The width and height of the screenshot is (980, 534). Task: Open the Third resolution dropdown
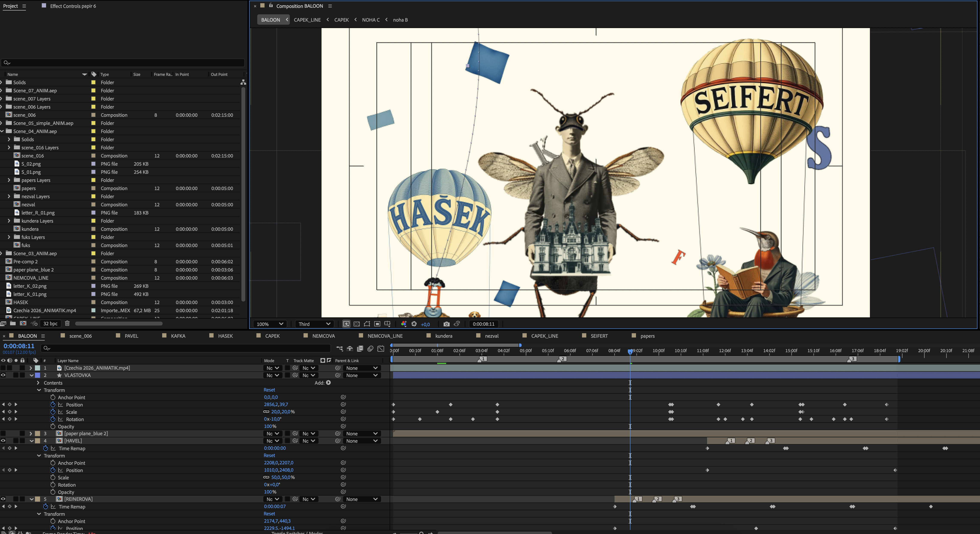pos(314,324)
